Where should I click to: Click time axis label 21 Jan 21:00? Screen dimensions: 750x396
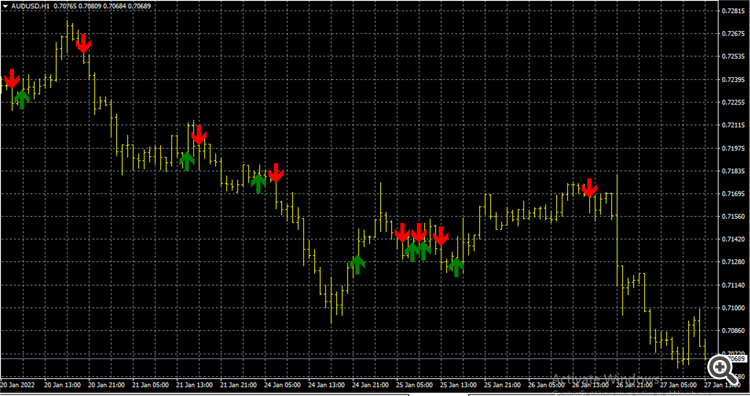239,385
